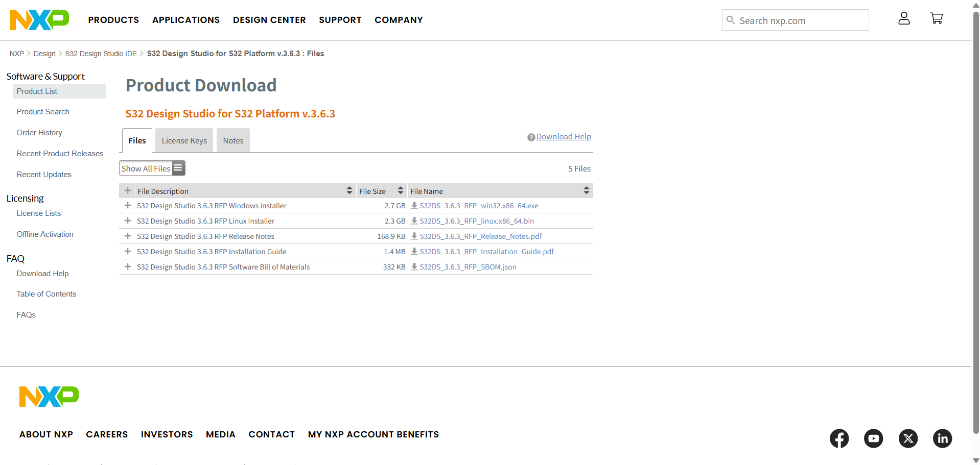Click the search magnifier icon
Screen dimensions: 980x465
[x=731, y=20]
